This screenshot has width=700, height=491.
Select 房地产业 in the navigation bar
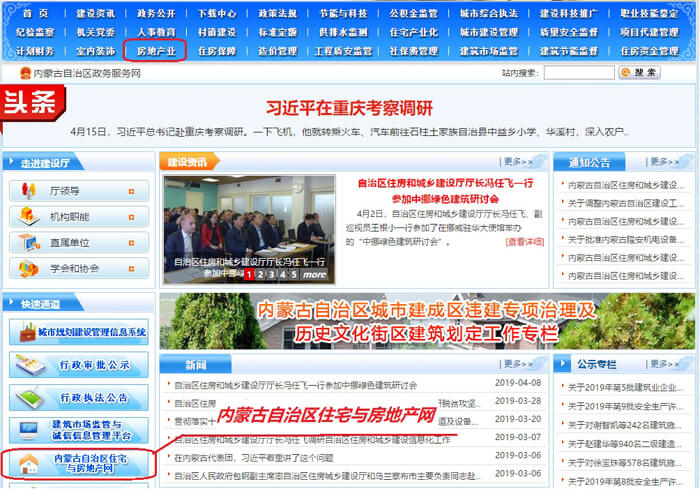[x=156, y=51]
